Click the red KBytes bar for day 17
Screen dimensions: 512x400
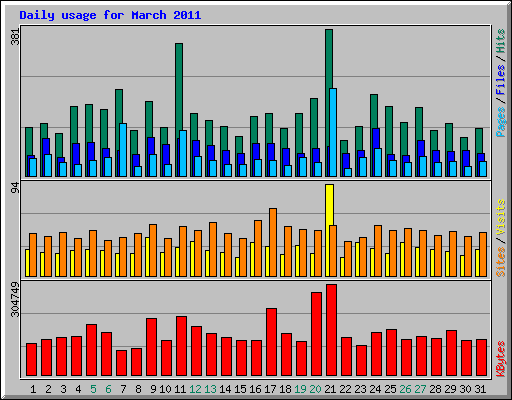coord(271,342)
